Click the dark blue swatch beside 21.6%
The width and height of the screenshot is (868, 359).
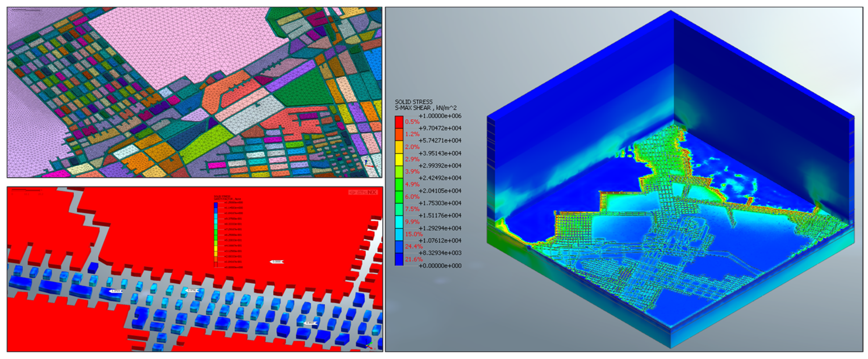[399, 259]
